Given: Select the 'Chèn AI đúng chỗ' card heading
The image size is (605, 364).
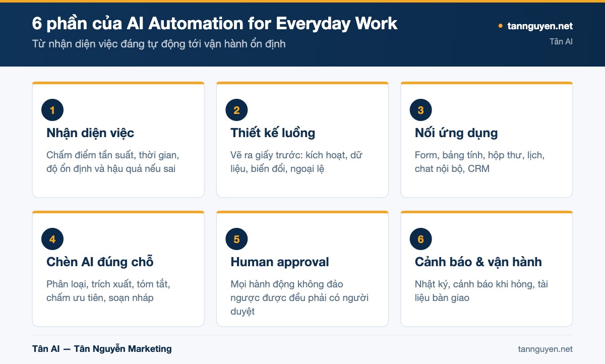Looking at the screenshot, I should [x=100, y=262].
